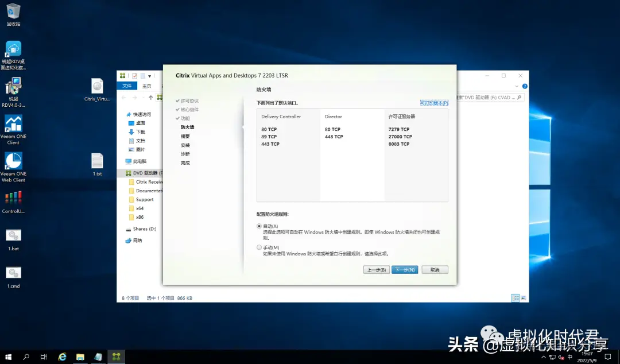This screenshot has height=364, width=620.
Task: Open the 文件 menu in File Explorer
Action: 126,85
